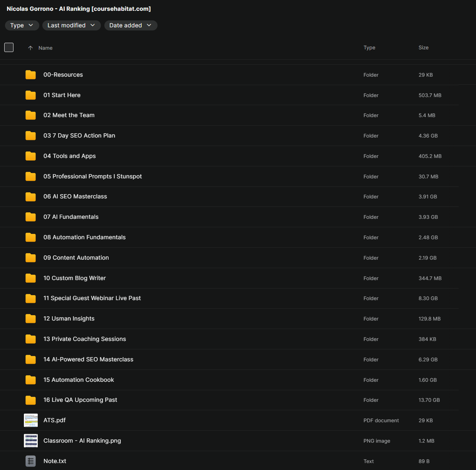
Task: Click the Type column header
Action: pos(369,47)
